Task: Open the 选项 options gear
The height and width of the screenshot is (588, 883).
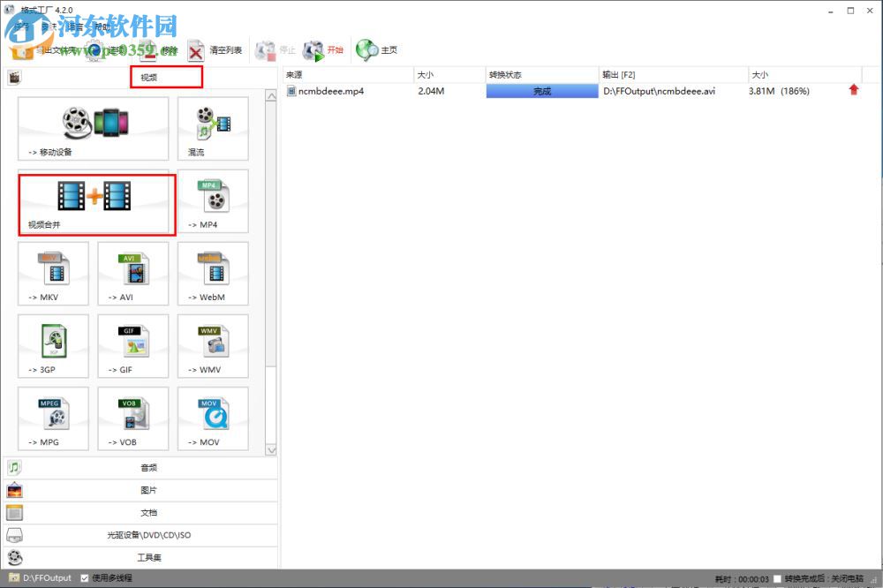Action: click(x=107, y=50)
